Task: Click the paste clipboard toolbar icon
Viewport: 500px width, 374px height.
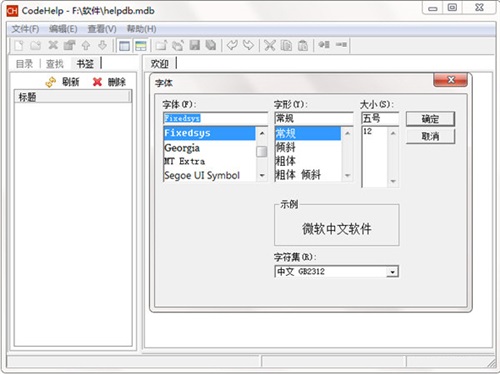Action: point(303,45)
